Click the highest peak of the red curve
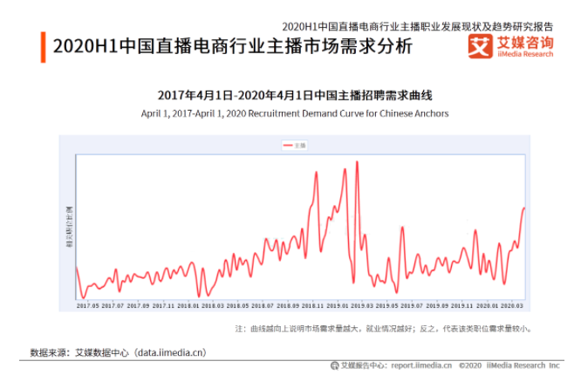This screenshot has width=588, height=375. (356, 163)
